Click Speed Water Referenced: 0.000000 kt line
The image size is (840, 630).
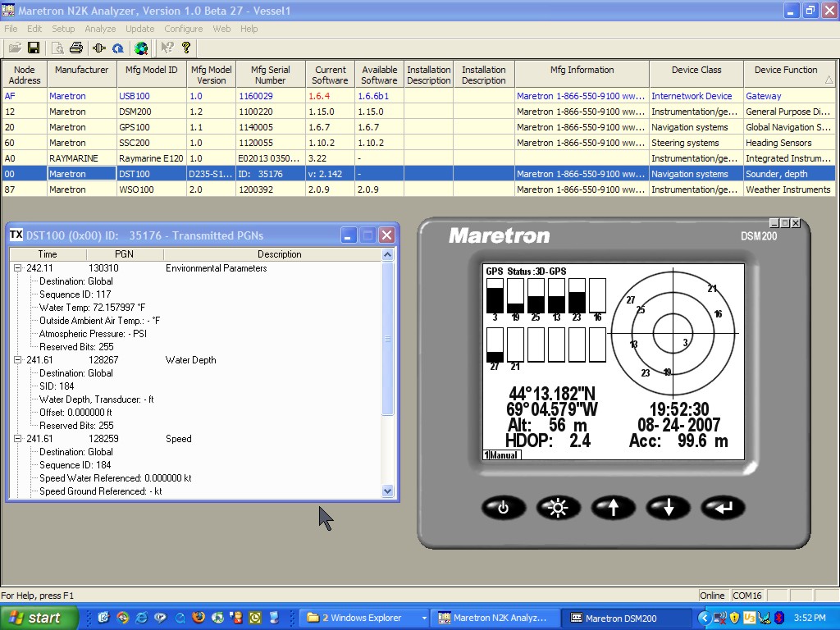(x=115, y=478)
